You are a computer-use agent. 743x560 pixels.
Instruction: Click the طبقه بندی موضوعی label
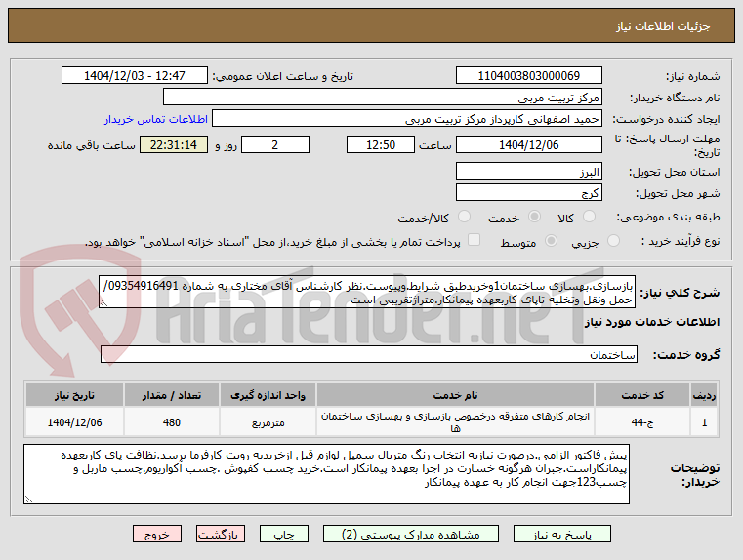click(x=668, y=217)
